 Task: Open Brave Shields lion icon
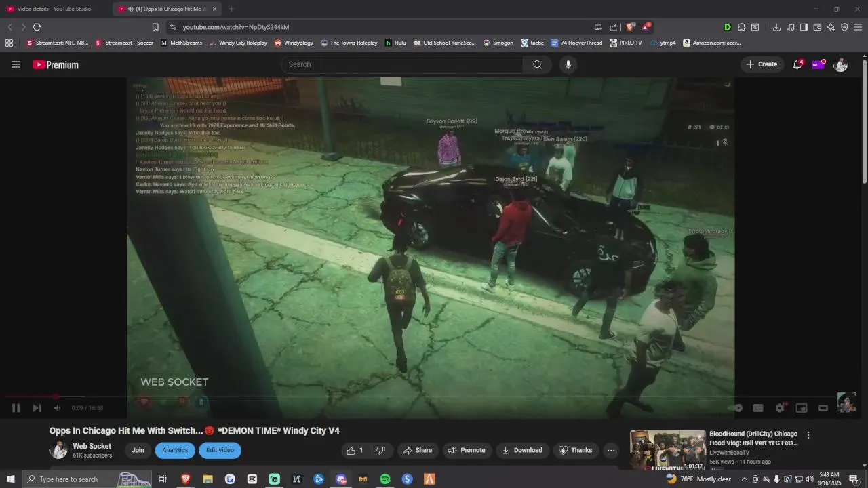pyautogui.click(x=630, y=27)
